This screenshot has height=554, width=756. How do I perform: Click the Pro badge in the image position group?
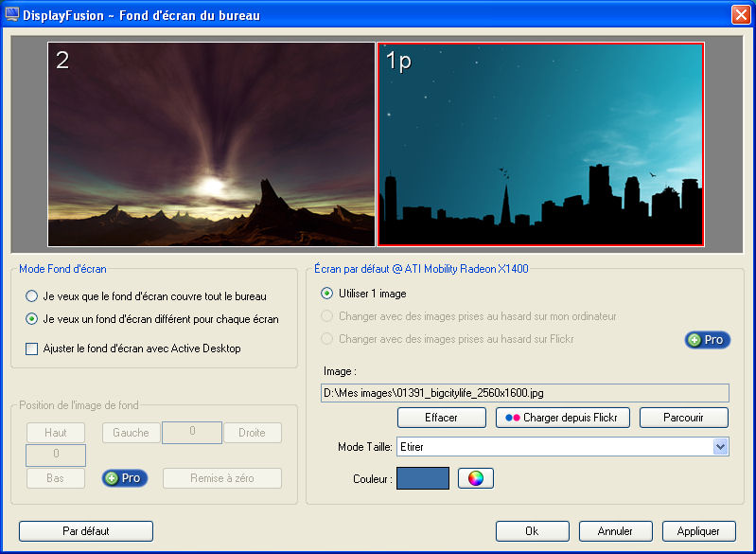point(124,477)
